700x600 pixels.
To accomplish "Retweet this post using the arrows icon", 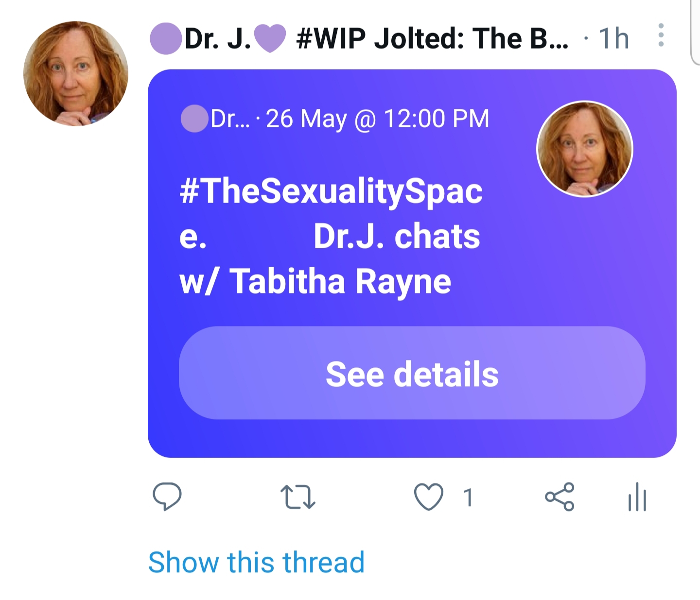I will [298, 497].
